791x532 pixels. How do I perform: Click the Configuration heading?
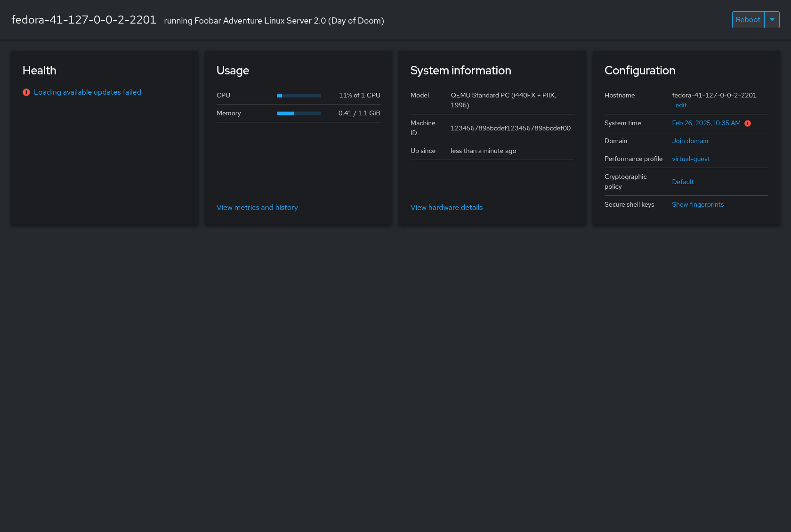640,71
